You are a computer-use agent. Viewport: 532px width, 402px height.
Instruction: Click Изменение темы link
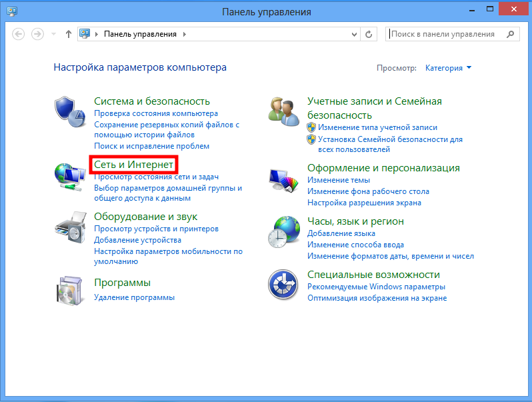tap(339, 180)
